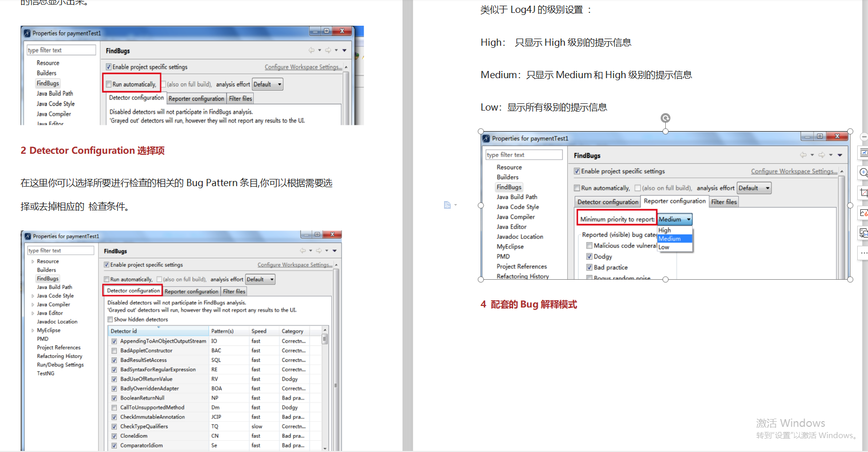Click the detector list vertical scrollbar thumb

tap(325, 339)
